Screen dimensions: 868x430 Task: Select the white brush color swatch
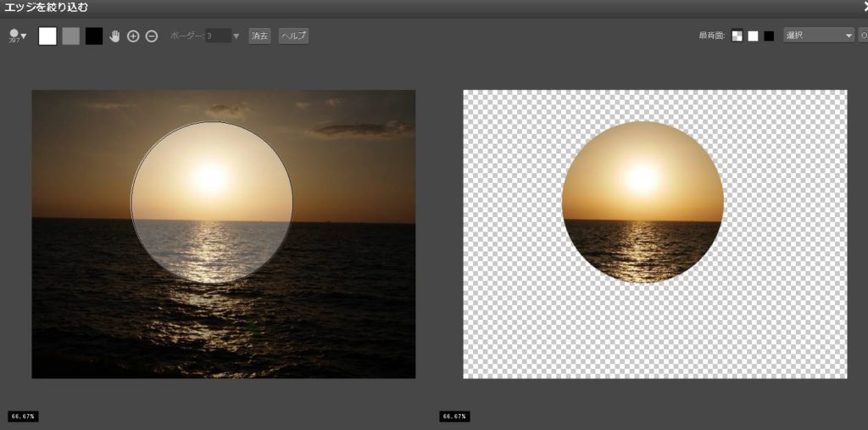click(x=48, y=36)
